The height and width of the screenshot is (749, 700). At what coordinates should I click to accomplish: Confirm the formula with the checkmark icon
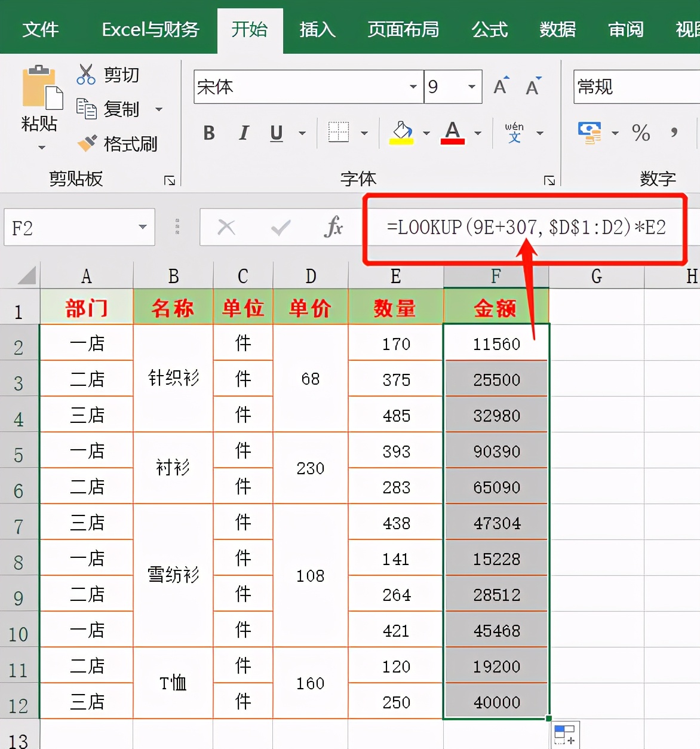point(280,227)
